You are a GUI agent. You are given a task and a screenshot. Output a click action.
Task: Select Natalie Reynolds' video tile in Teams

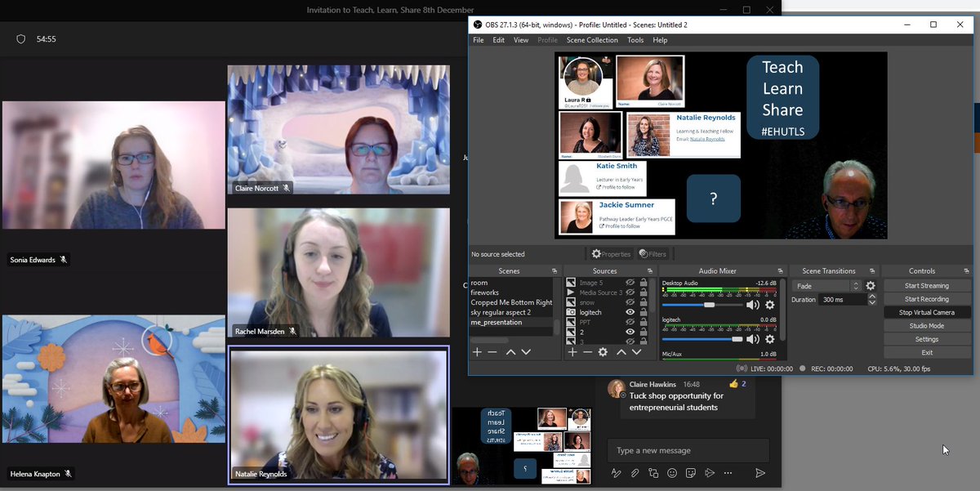339,415
